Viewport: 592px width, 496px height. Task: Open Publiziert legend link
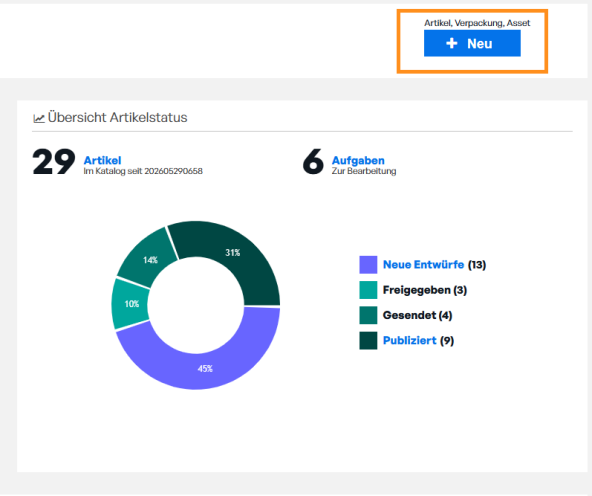pos(410,340)
